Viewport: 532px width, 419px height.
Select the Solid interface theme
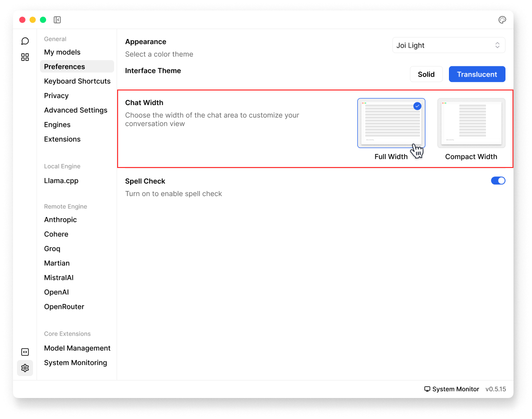click(426, 74)
